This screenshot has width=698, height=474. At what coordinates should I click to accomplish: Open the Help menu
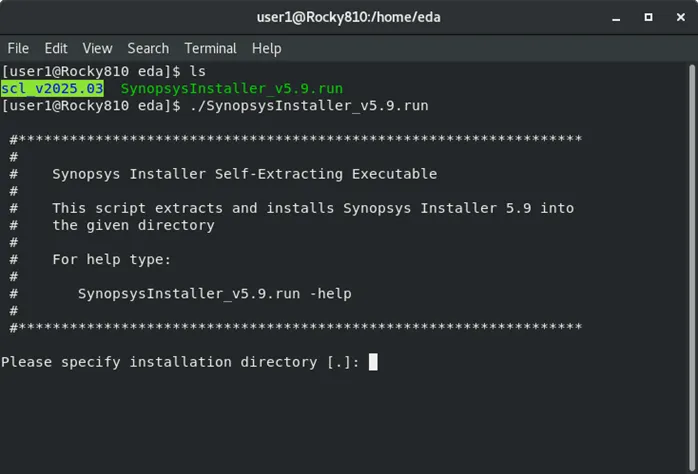coord(267,48)
